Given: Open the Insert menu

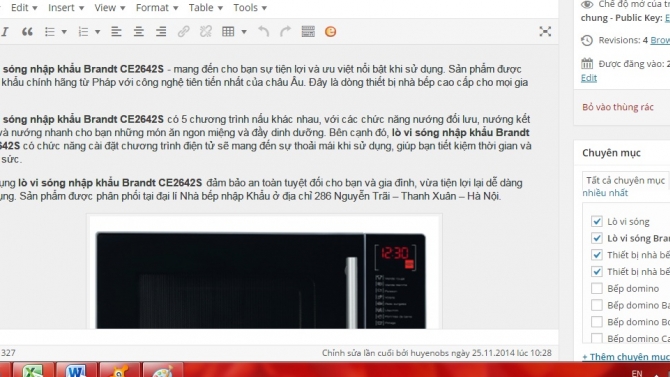Looking at the screenshot, I should click(66, 8).
